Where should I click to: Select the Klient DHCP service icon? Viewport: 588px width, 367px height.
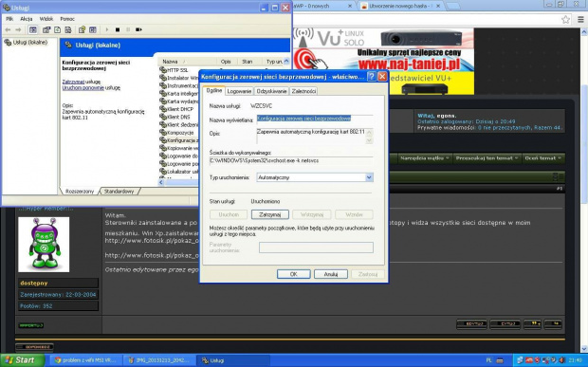[x=163, y=109]
